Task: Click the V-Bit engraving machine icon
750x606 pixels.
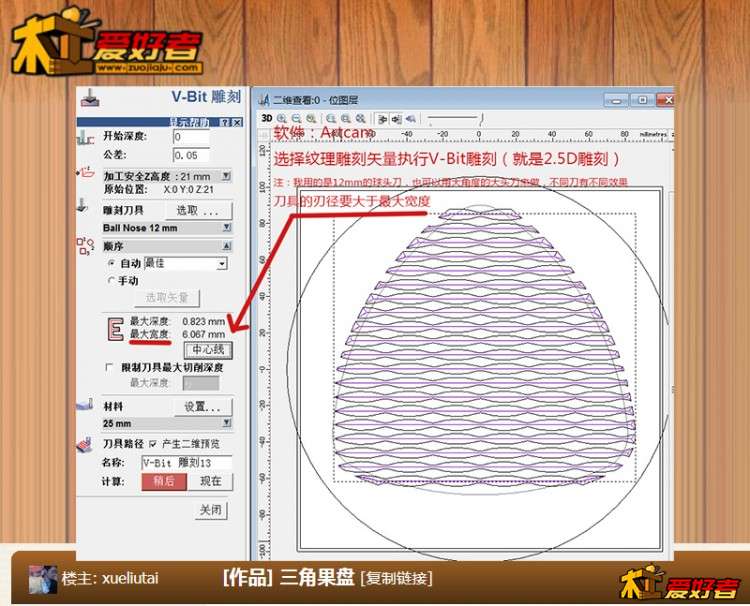Action: (89, 98)
